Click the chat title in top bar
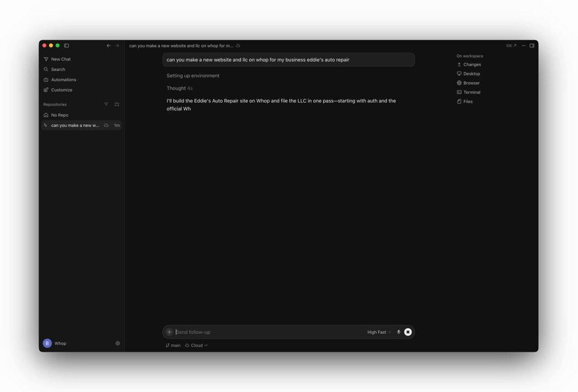Viewport: 578px width, 392px height. point(181,46)
